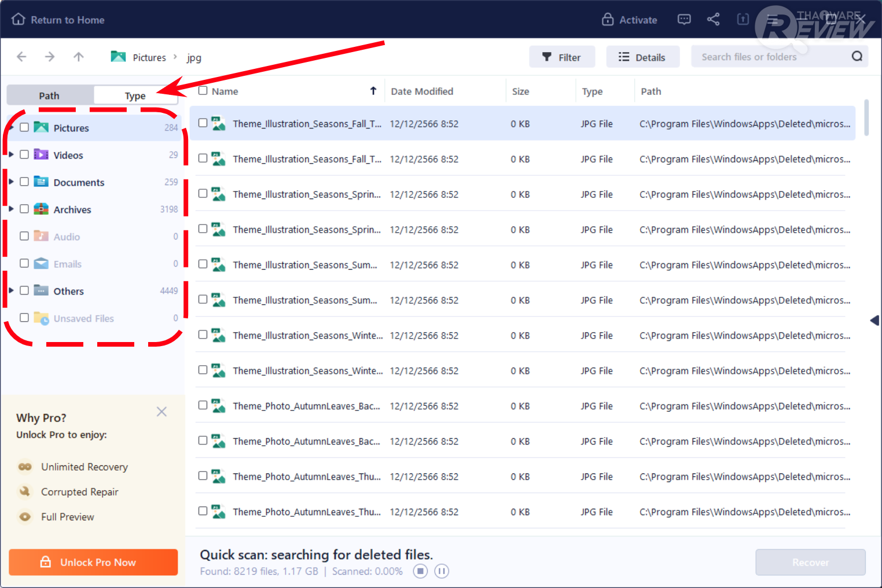Tick the Documents category checkbox
The image size is (882, 588).
point(24,182)
